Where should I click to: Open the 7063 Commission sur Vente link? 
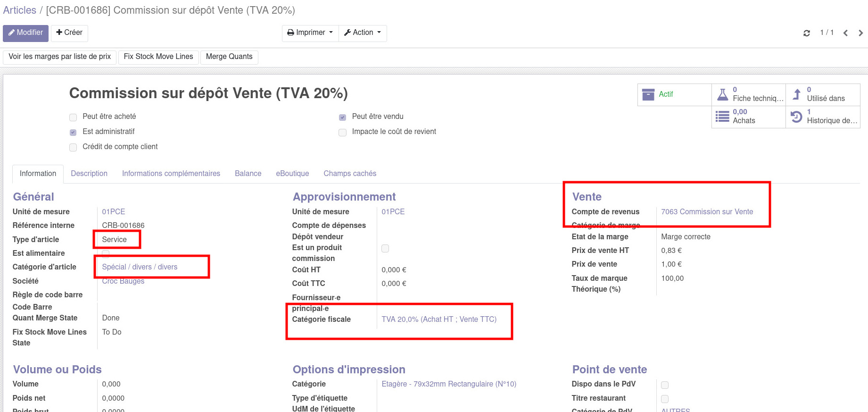(x=707, y=212)
